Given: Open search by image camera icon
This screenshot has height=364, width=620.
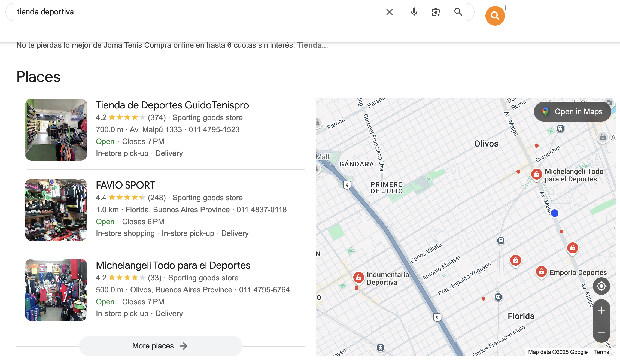Looking at the screenshot, I should (x=436, y=12).
